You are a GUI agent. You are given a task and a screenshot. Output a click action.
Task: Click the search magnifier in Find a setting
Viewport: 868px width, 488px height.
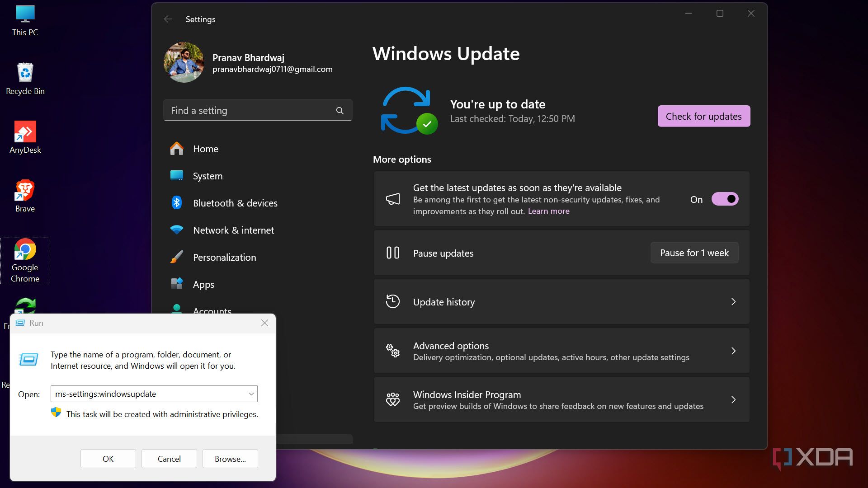(x=340, y=111)
